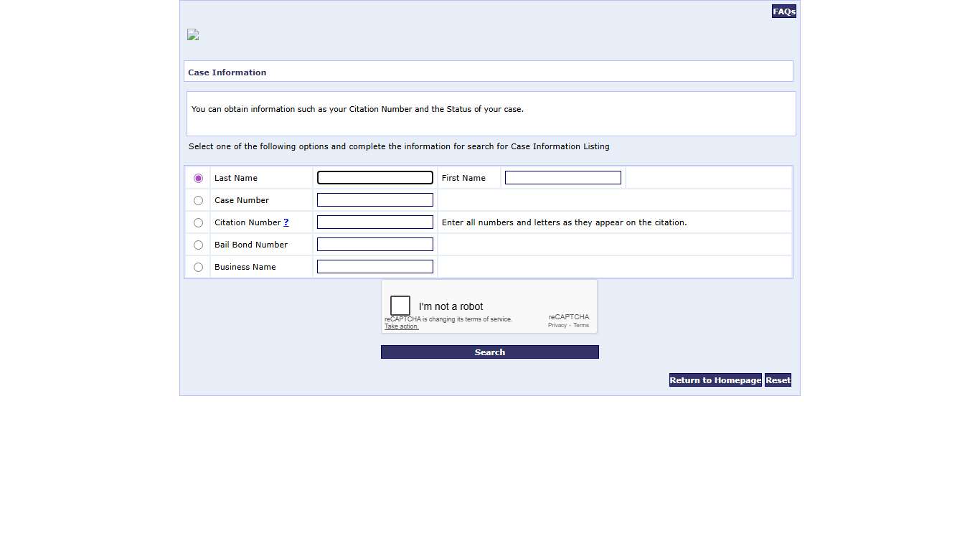Open the reCAPTCHA Terms link
This screenshot has height=551, width=980.
pos(581,325)
